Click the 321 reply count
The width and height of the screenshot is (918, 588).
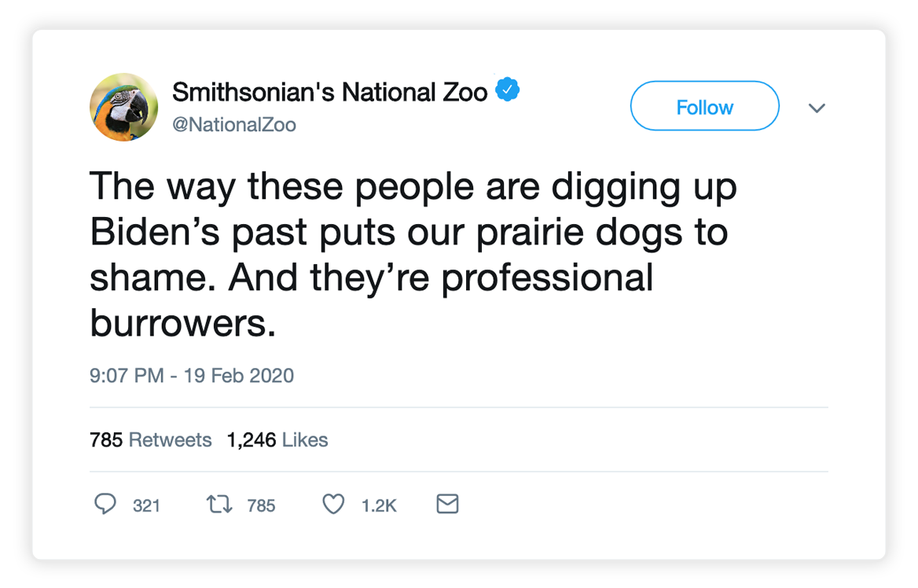(x=146, y=505)
